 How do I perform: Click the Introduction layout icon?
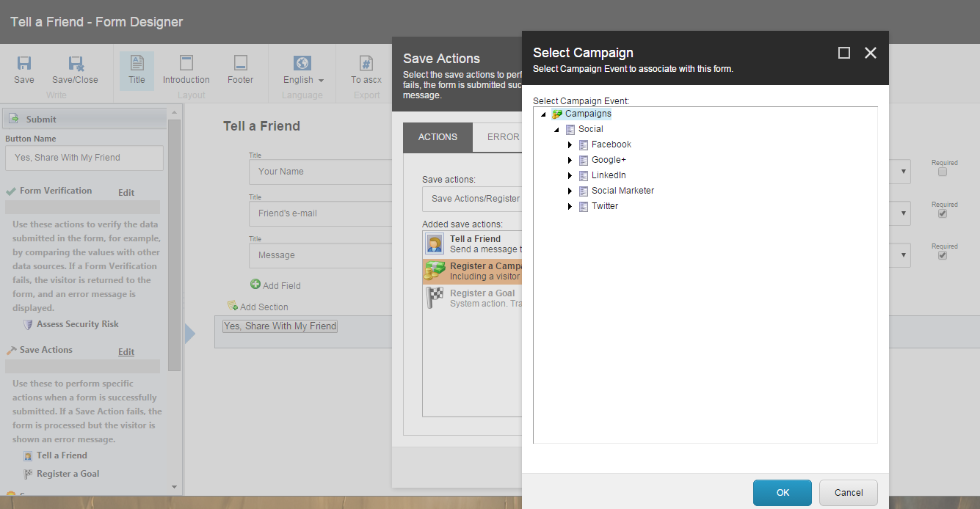(x=186, y=64)
